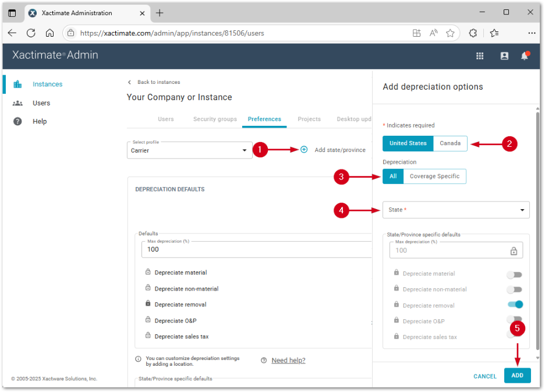
Task: Switch to the Projects tab
Action: [309, 119]
